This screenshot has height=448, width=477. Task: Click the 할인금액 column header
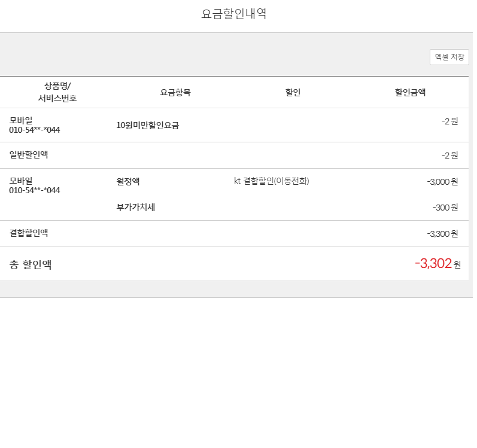coord(410,93)
